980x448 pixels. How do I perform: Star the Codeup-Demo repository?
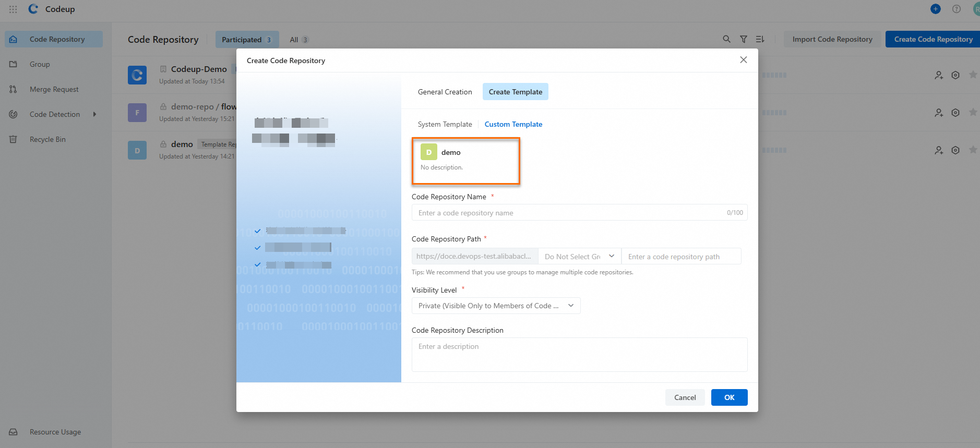(973, 75)
